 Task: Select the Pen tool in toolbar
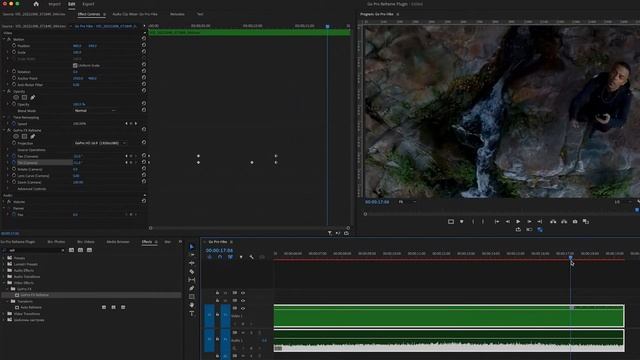point(192,288)
